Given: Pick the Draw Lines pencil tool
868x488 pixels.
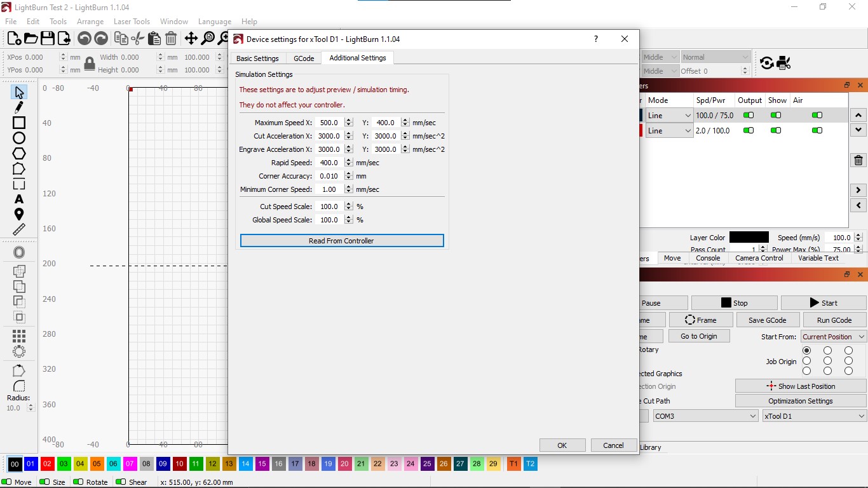Looking at the screenshot, I should tap(19, 107).
